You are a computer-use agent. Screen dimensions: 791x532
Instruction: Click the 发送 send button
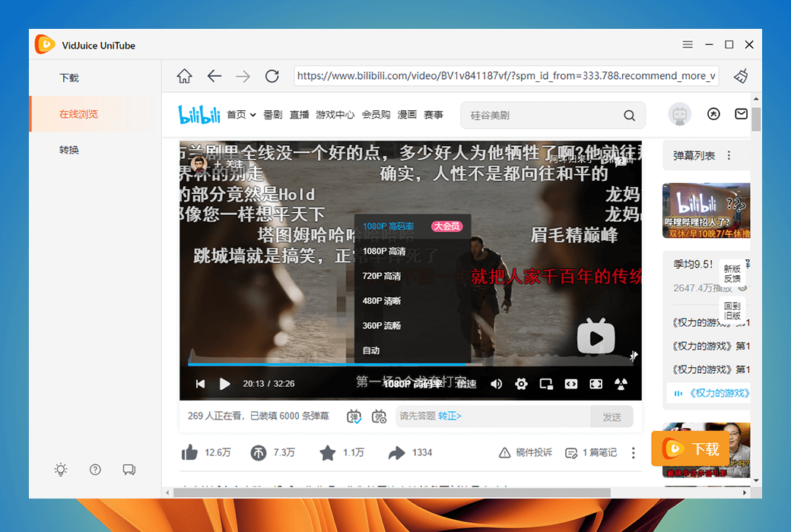(612, 416)
